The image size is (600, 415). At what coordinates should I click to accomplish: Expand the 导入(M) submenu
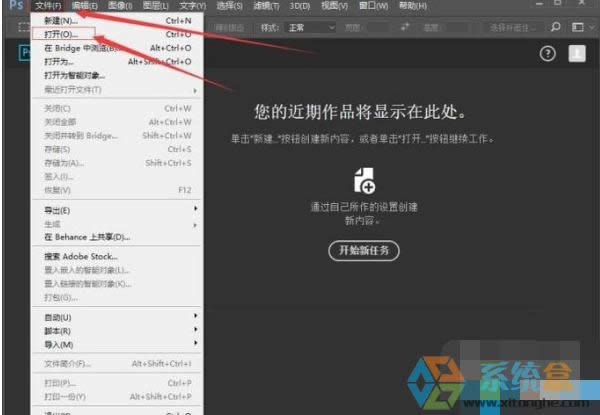[x=60, y=343]
